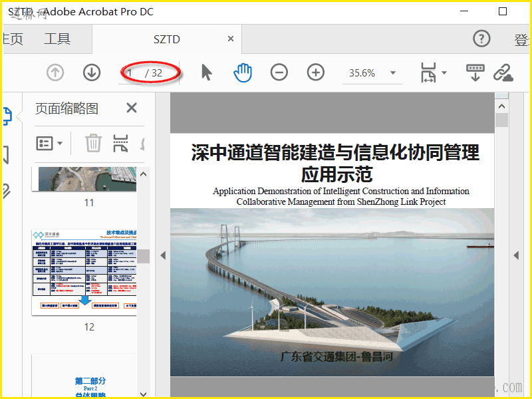Click the share link cloud icon
The width and height of the screenshot is (532, 399).
click(503, 72)
